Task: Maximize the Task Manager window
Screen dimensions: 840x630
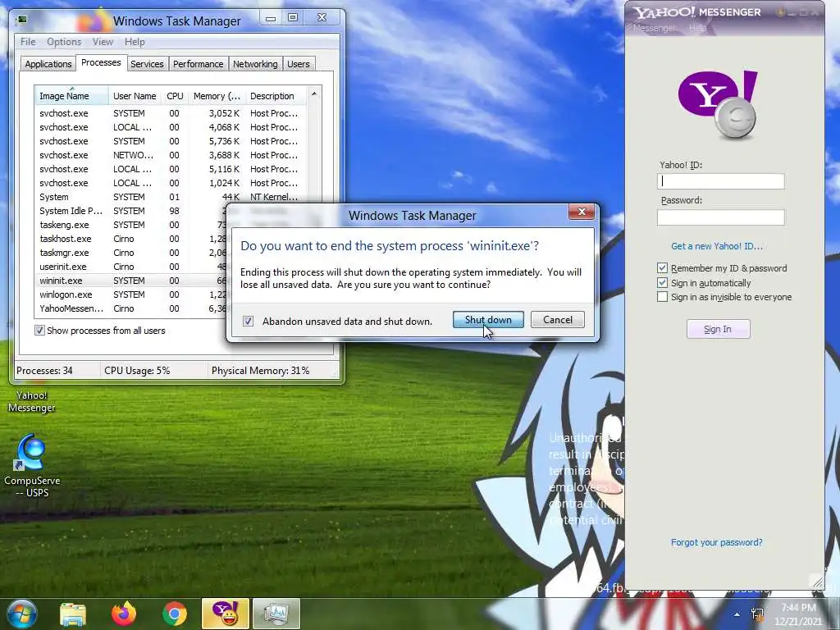Action: tap(293, 18)
